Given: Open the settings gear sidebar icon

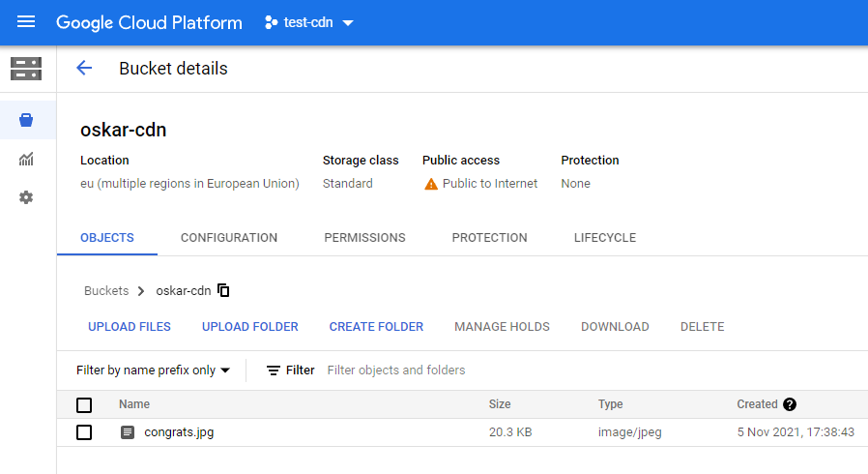Looking at the screenshot, I should pos(26,197).
